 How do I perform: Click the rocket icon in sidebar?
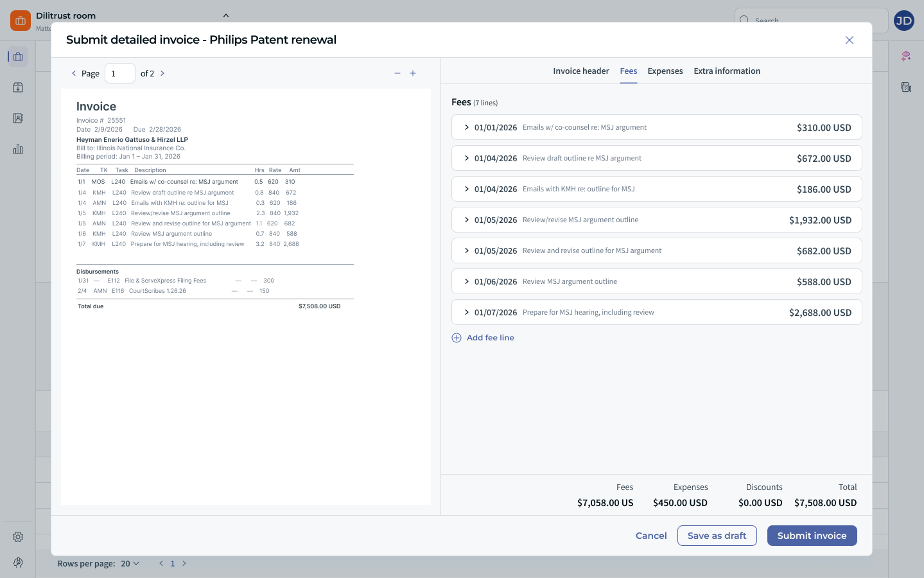coord(18,563)
